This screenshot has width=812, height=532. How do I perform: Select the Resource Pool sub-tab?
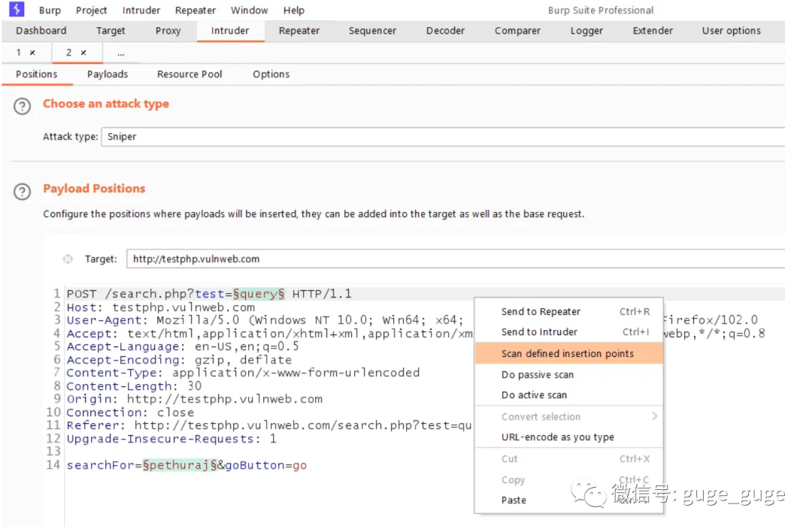click(x=189, y=74)
